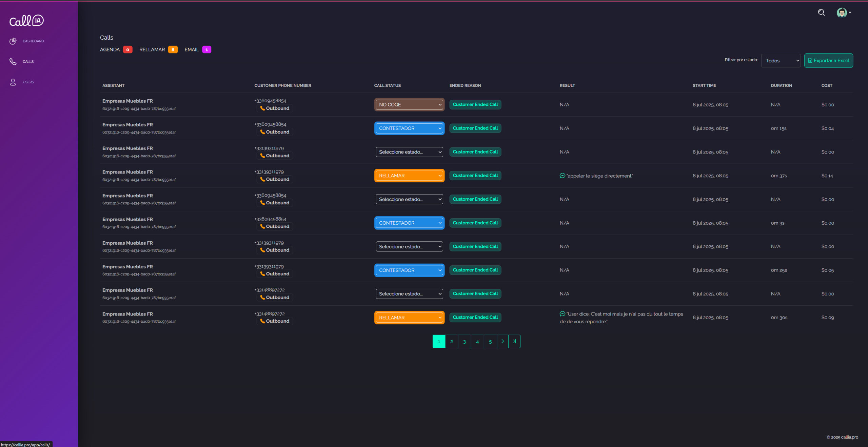Go to next page chevron
Image resolution: width=868 pixels, height=447 pixels.
502,341
